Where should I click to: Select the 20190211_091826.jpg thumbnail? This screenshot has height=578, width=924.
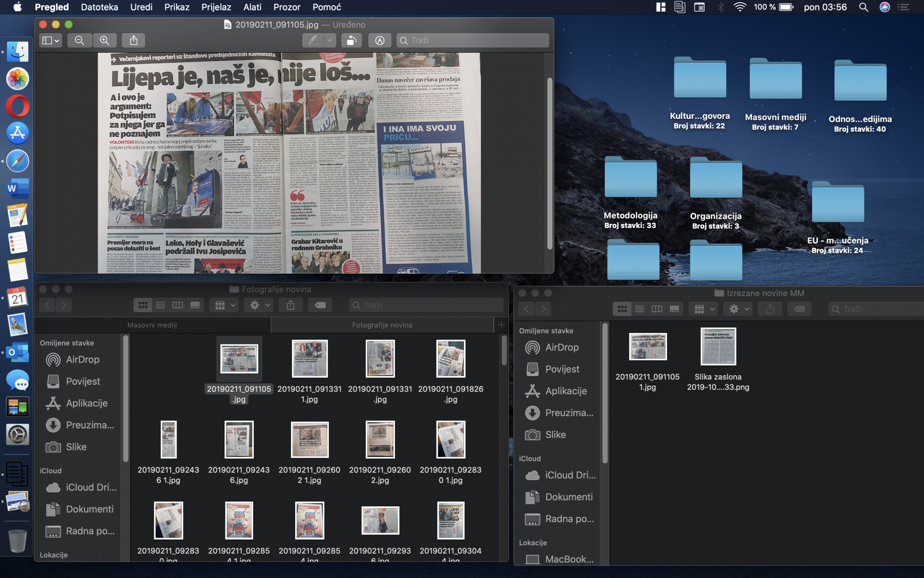[x=450, y=359]
